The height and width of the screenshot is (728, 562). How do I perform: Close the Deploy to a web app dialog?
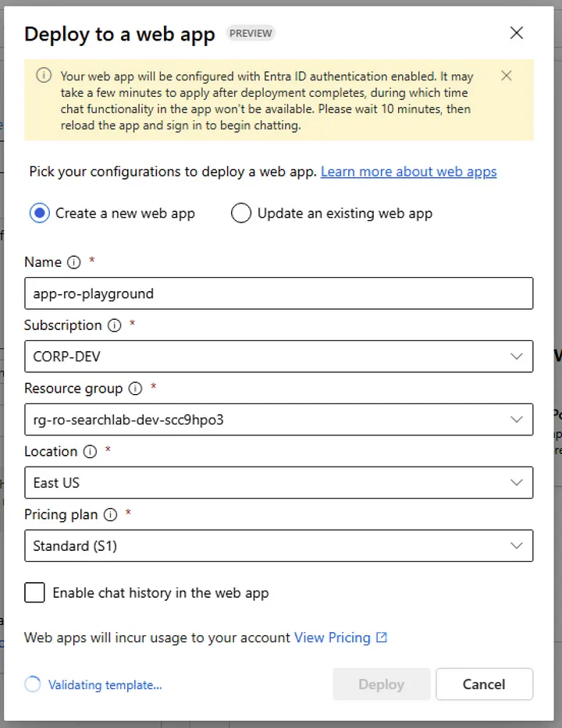517,33
